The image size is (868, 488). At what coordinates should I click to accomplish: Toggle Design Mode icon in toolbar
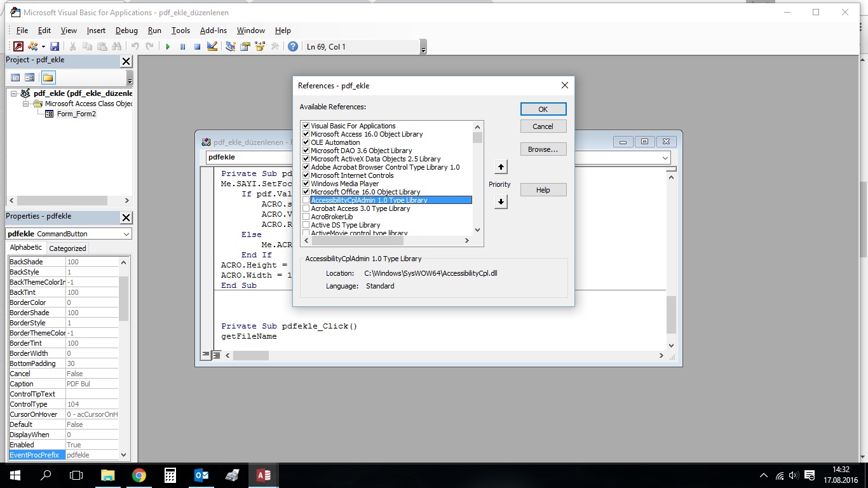tap(212, 46)
